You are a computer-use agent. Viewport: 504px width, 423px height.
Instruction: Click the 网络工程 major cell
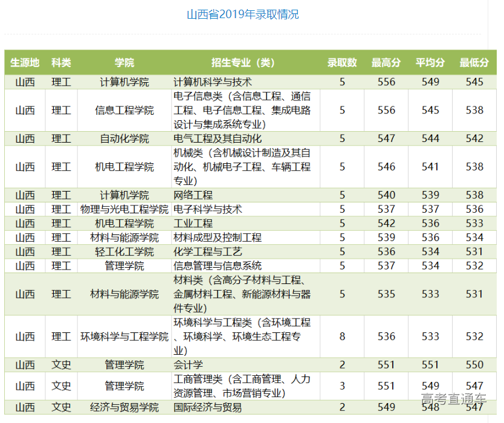[x=193, y=195]
